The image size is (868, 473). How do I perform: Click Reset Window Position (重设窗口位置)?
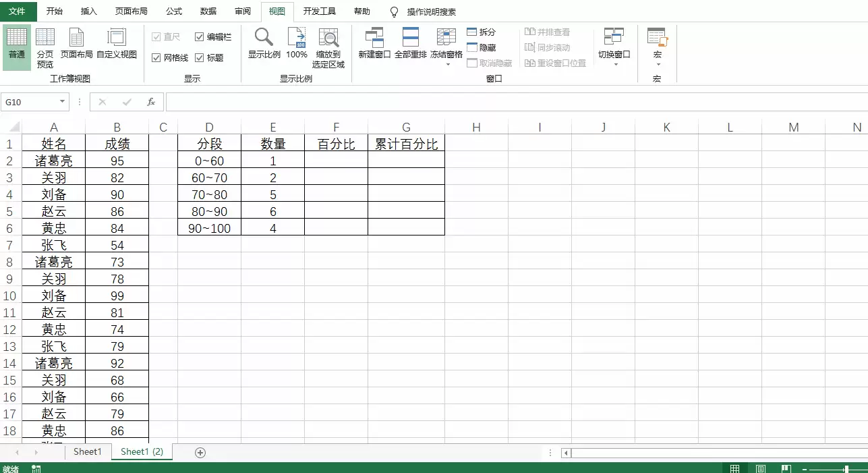click(x=555, y=63)
